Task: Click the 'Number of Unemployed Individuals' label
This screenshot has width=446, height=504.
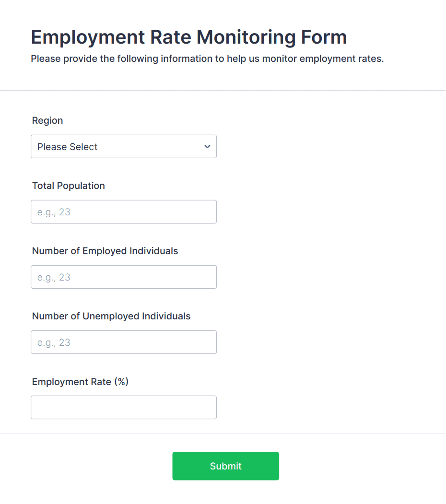Action: 111,316
